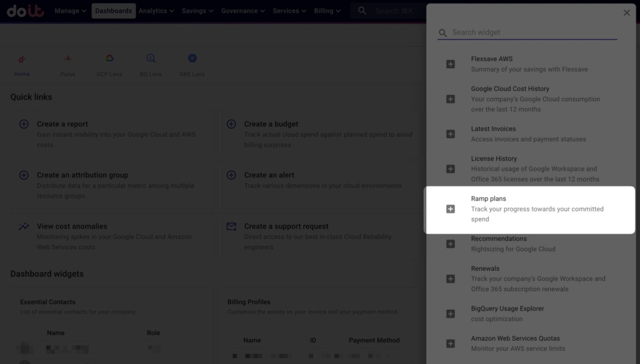Screen dimensions: 640x364
Task: Open the Create a budget quick link
Action: tap(271, 124)
